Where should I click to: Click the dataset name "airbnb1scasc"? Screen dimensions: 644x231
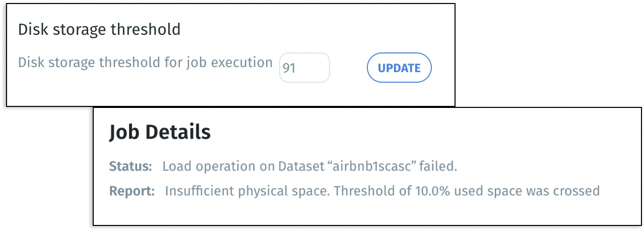click(x=364, y=166)
